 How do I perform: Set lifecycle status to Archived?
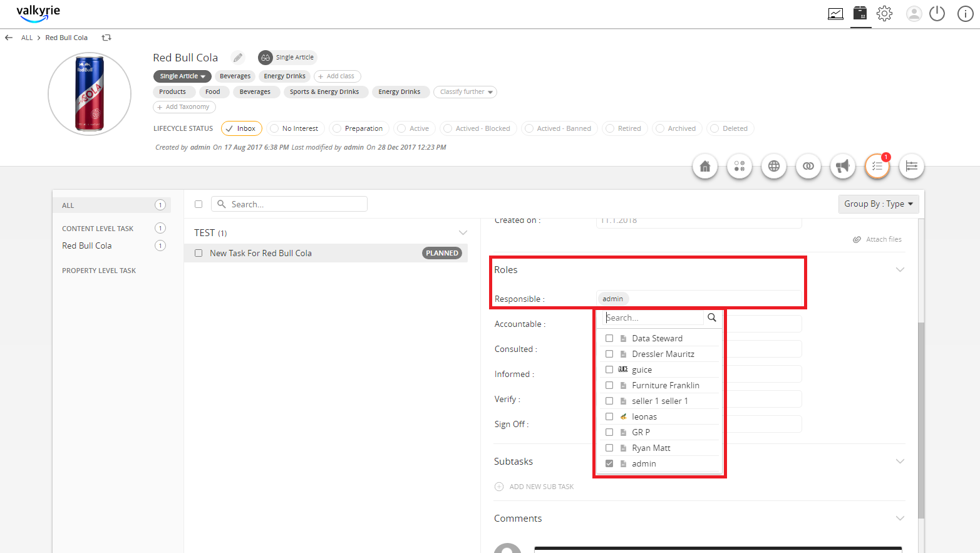pos(676,128)
